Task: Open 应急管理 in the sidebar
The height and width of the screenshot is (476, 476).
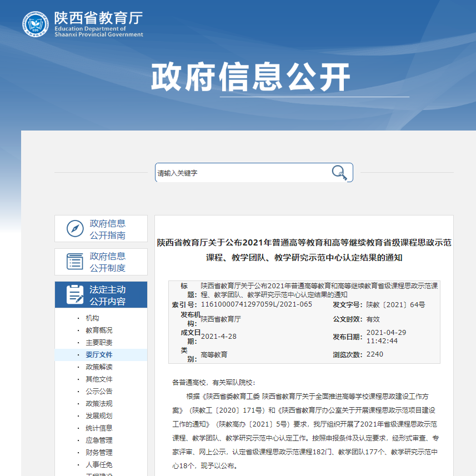Action: coord(99,440)
